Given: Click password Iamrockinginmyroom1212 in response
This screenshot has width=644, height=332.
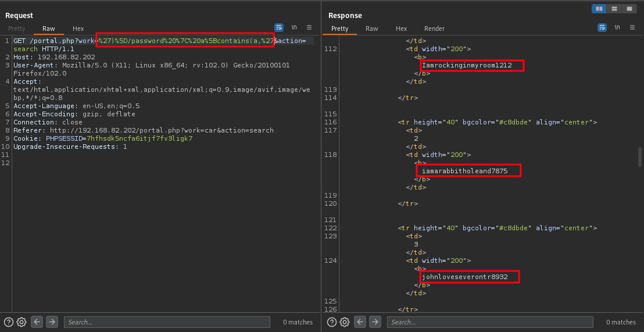Looking at the screenshot, I should (467, 65).
